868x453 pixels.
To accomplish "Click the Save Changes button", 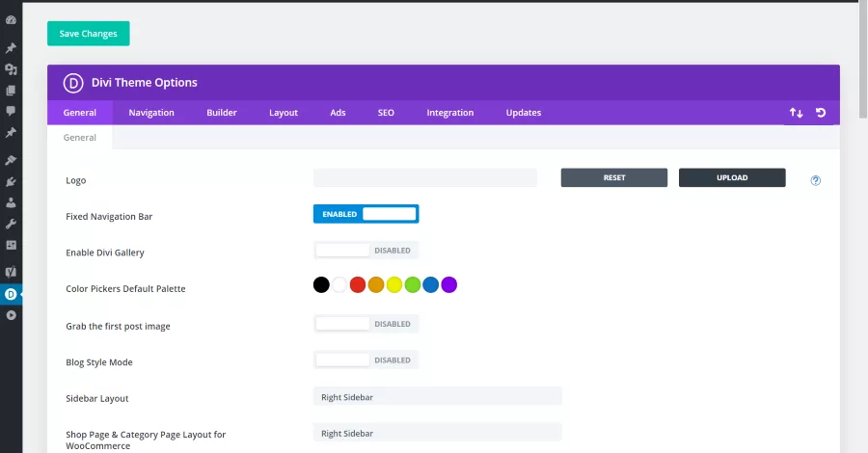I will tap(89, 34).
